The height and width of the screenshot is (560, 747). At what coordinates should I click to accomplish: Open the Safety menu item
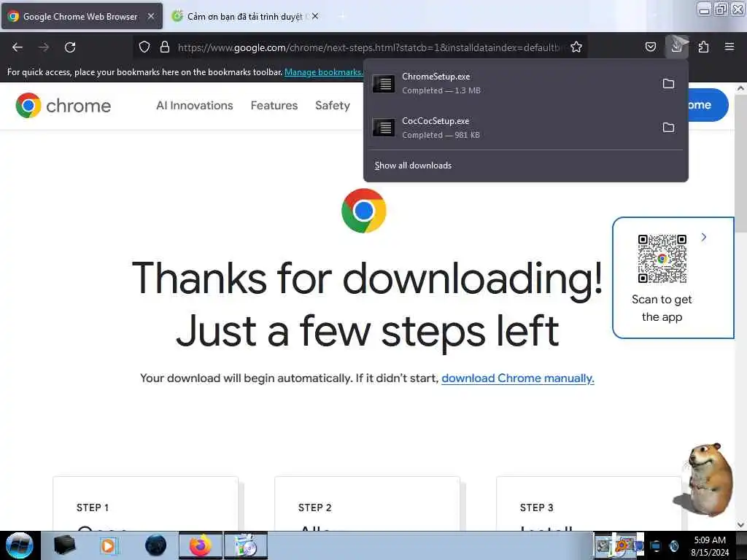333,105
